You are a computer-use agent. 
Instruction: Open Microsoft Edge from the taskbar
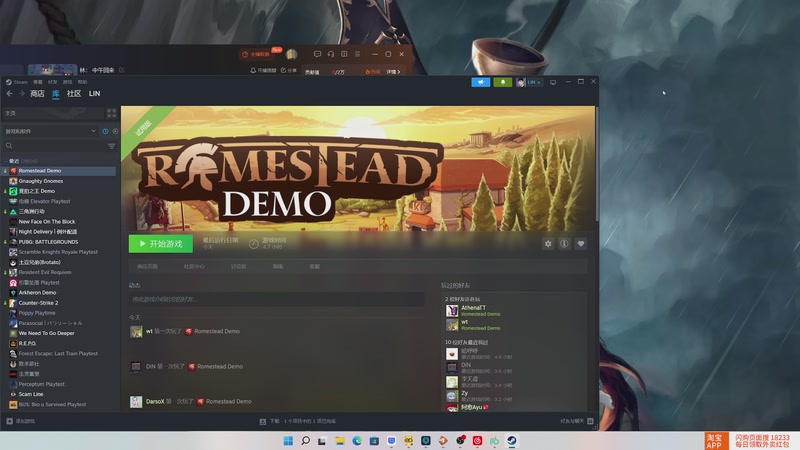357,440
